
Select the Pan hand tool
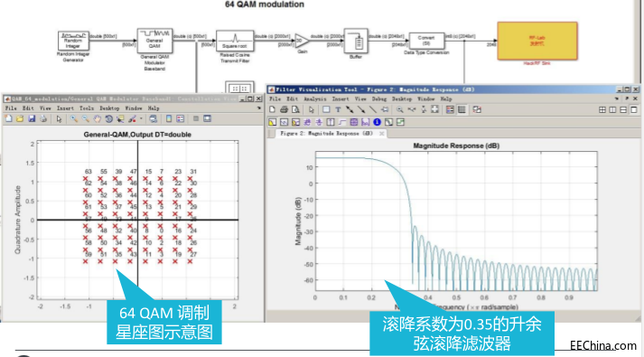[x=97, y=118]
